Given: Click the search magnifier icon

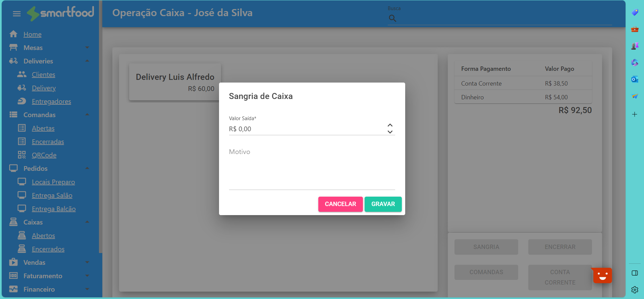Looking at the screenshot, I should point(392,18).
